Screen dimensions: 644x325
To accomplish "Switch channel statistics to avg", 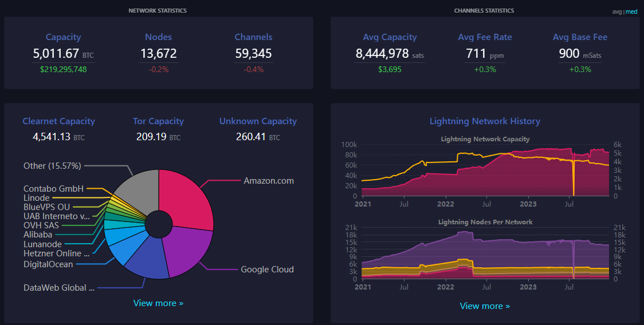I will tap(616, 11).
